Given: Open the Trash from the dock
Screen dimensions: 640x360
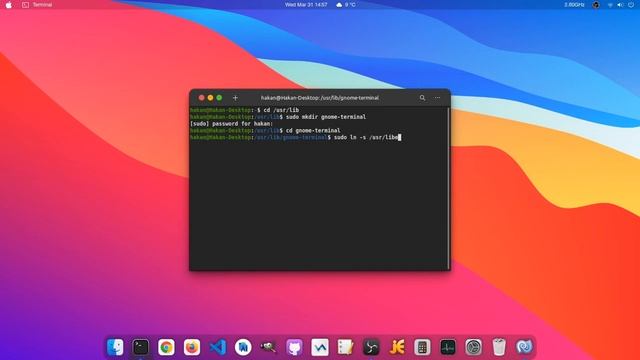Looking at the screenshot, I should (499, 347).
